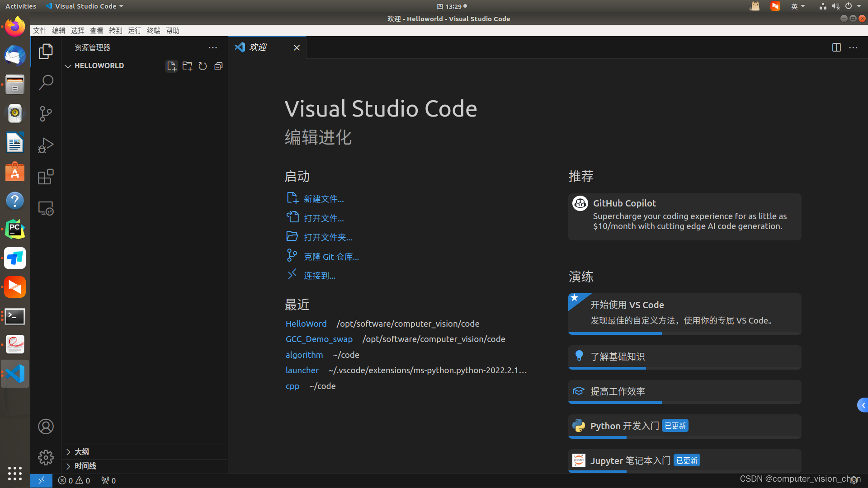Open Terminal from the dock
The image size is (868, 488).
tap(15, 316)
